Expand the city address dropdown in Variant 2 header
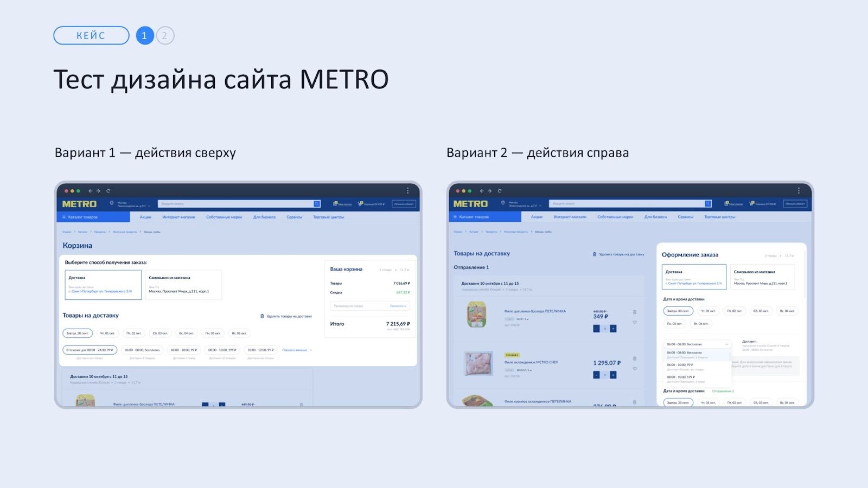Image resolution: width=868 pixels, height=488 pixels. click(x=540, y=206)
